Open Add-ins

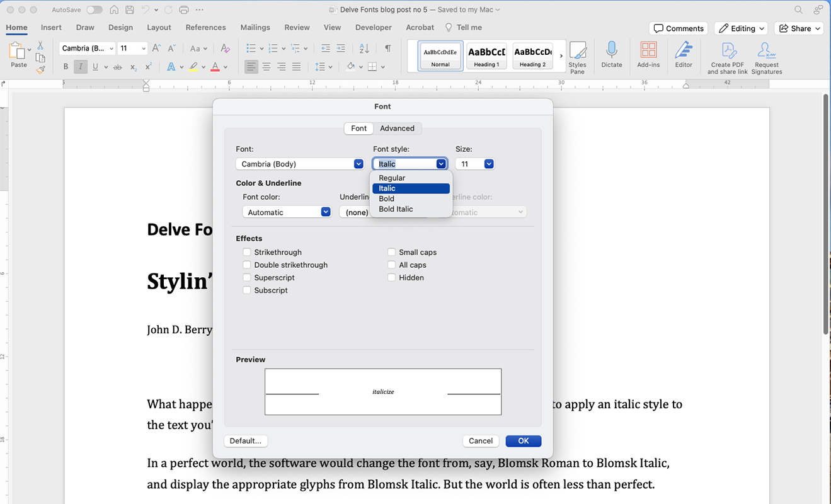[648, 55]
